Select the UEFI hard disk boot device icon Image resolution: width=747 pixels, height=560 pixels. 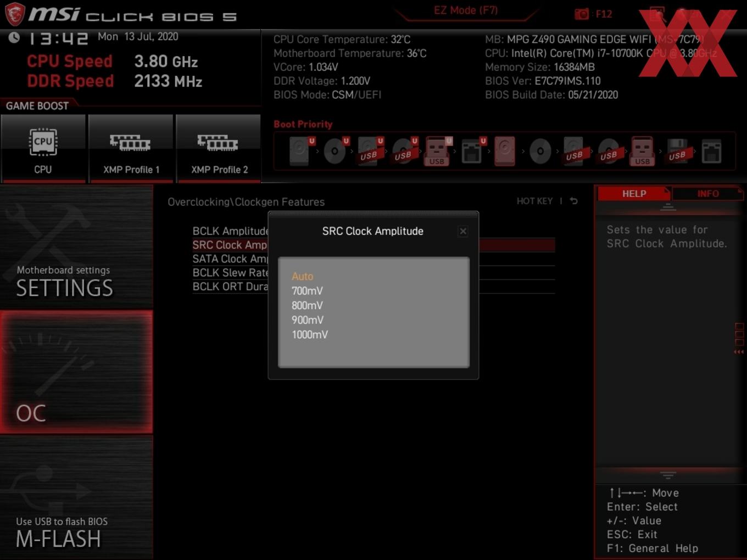(x=300, y=151)
